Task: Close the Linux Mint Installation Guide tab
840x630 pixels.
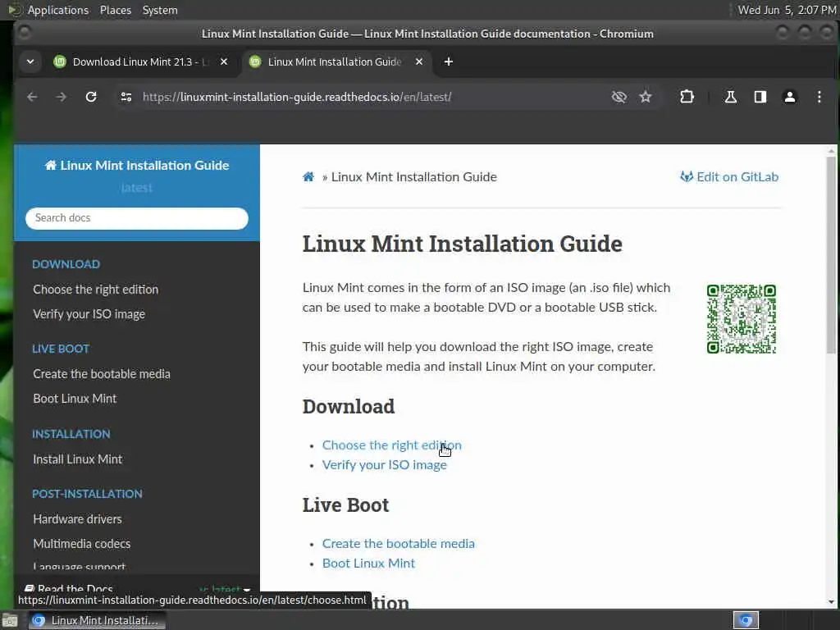Action: click(419, 62)
